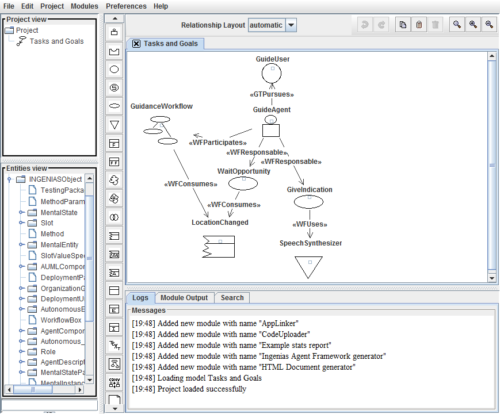The width and height of the screenshot is (500, 414).
Task: Open the Search tab
Action: coord(232,298)
